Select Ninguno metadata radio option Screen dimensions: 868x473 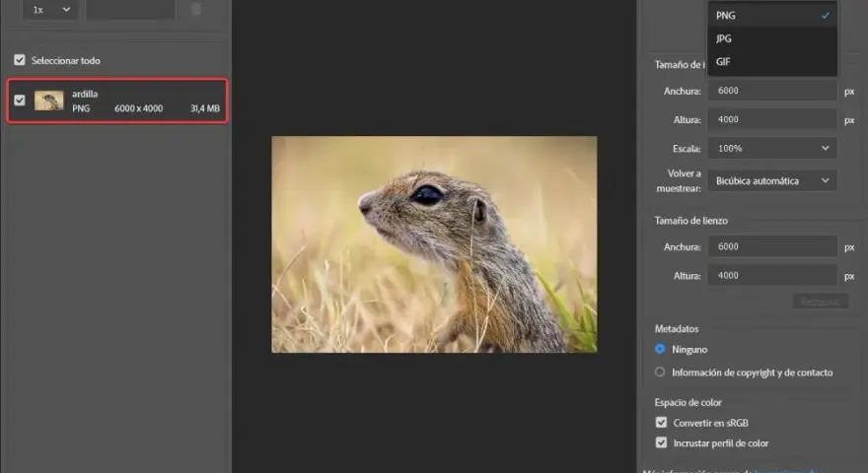pos(660,349)
